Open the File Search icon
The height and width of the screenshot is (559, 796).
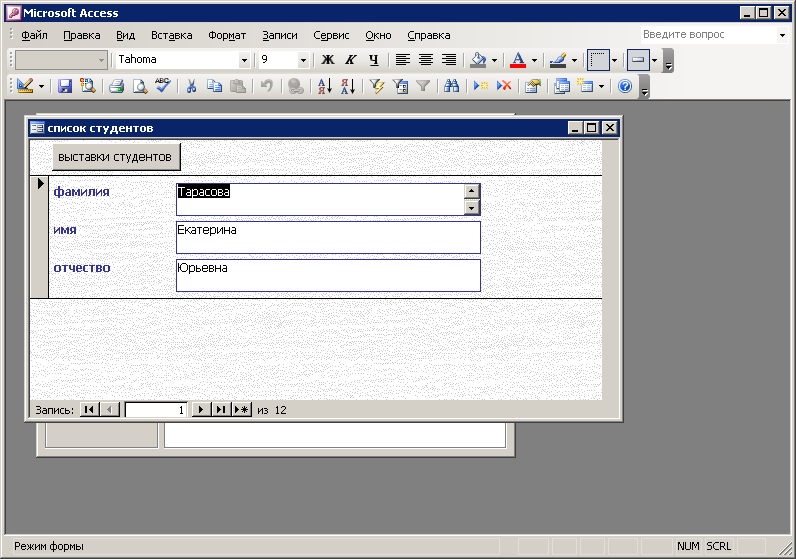tap(88, 86)
